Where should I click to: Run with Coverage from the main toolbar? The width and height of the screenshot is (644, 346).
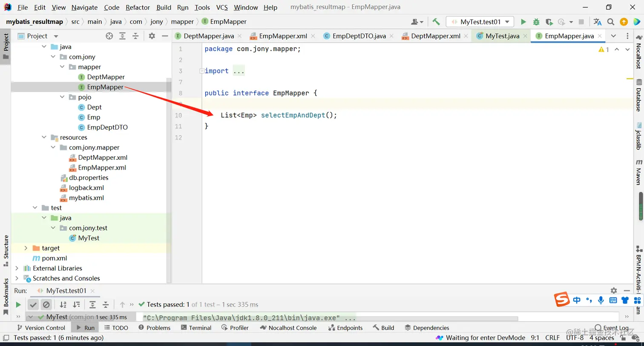549,22
